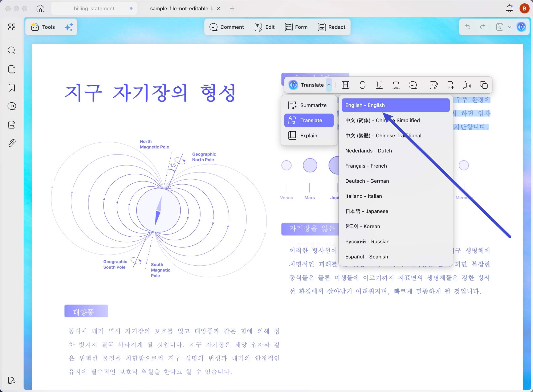
Task: Select Deutsch - German language
Action: pyautogui.click(x=396, y=181)
